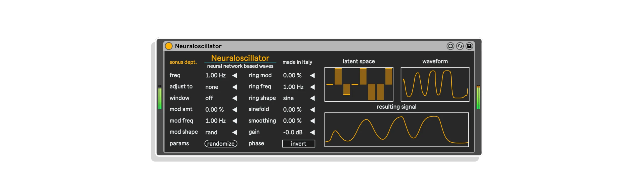Click the arrow next to freq value
This screenshot has width=644, height=185.
(234, 75)
